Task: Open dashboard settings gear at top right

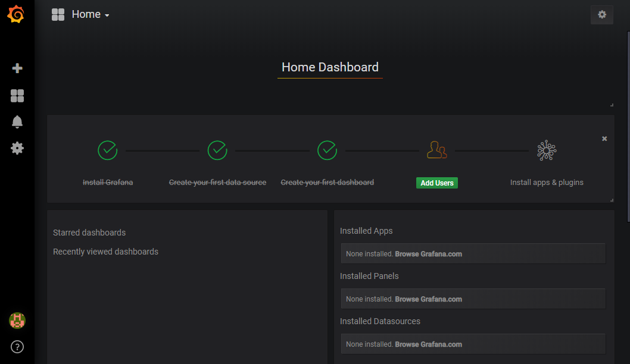Action: [x=602, y=14]
